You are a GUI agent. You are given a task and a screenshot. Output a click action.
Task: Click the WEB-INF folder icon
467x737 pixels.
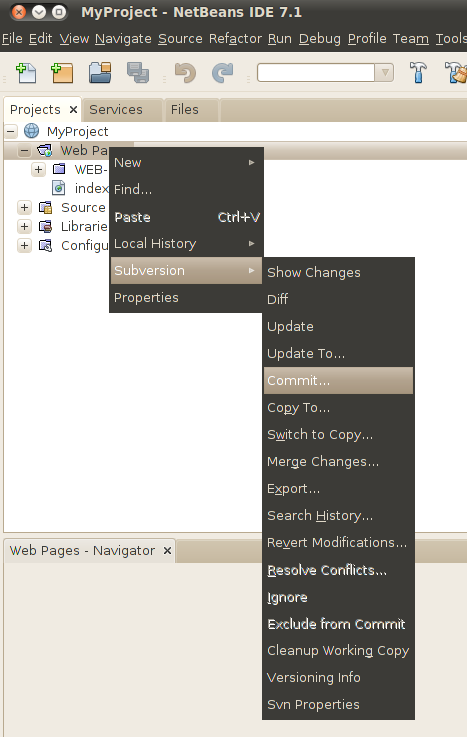pyautogui.click(x=59, y=169)
